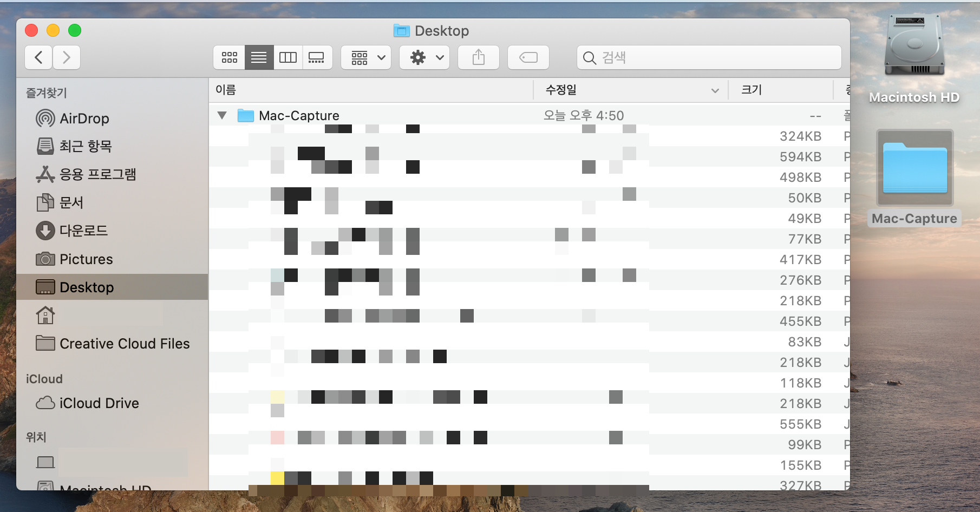The image size is (980, 512).
Task: Open iCloud Drive in the sidebar
Action: (x=112, y=403)
